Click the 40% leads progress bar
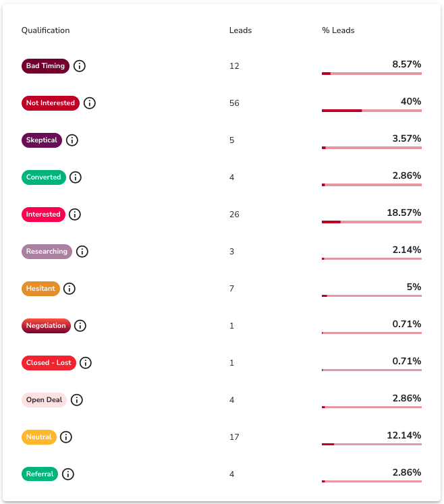The height and width of the screenshot is (504, 444). pos(372,110)
